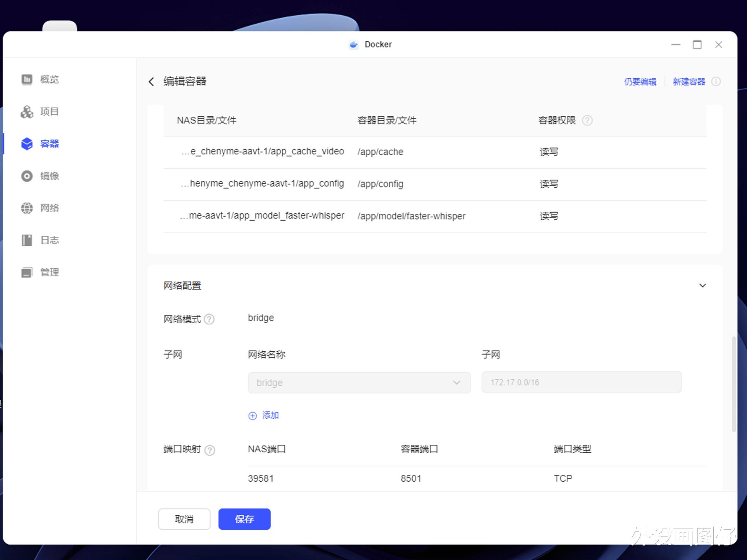The height and width of the screenshot is (560, 747).
Task: Click the 仍要编辑 link
Action: tap(640, 82)
